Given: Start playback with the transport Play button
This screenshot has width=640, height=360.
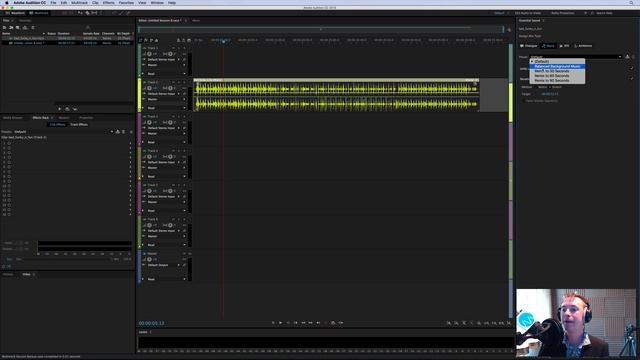Looking at the screenshot, I should tap(280, 322).
